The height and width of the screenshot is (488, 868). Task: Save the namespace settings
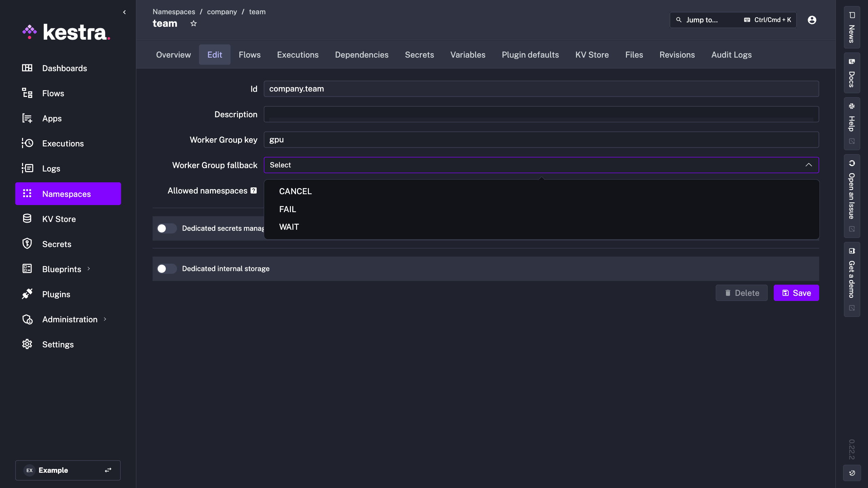click(x=796, y=292)
